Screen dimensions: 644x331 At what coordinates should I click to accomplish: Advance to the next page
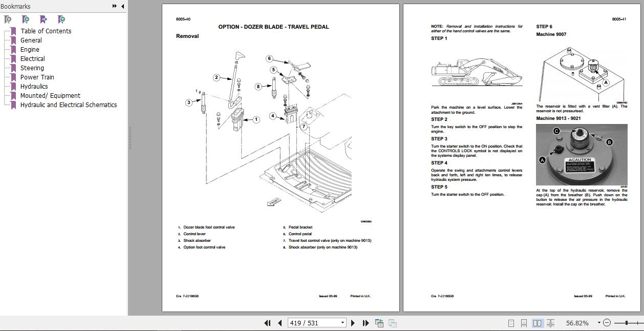353,323
